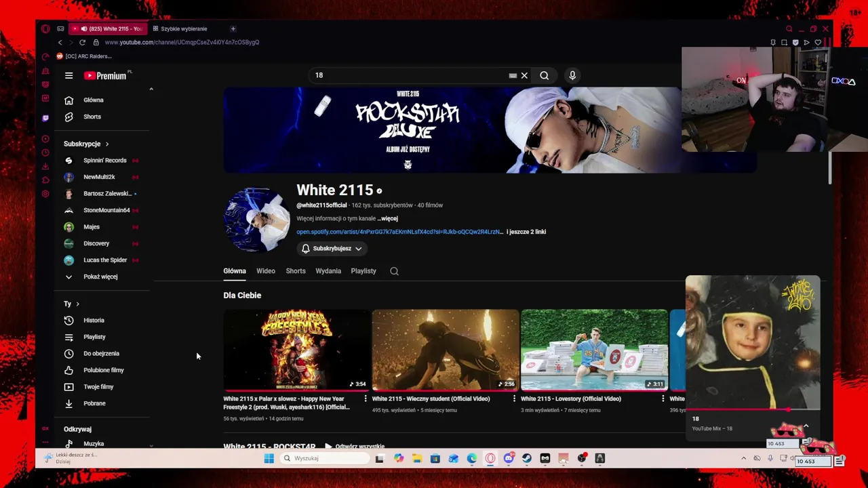Viewport: 868px width, 488px height.
Task: Open Historia from the sidebar
Action: point(94,321)
